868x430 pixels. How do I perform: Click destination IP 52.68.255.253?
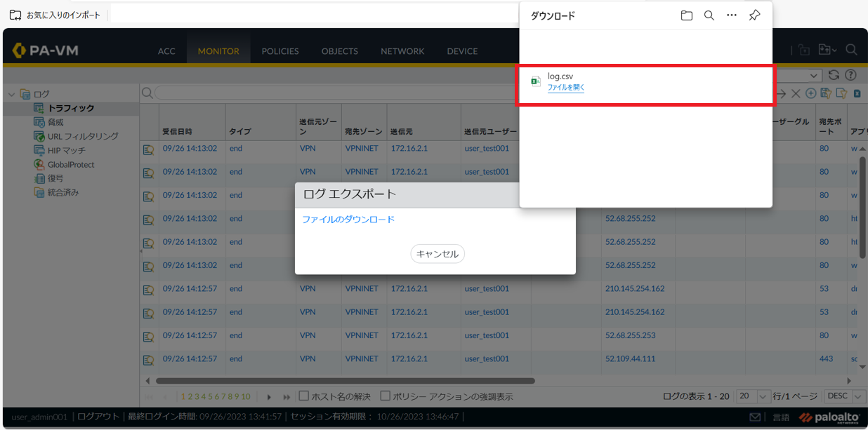tap(630, 335)
